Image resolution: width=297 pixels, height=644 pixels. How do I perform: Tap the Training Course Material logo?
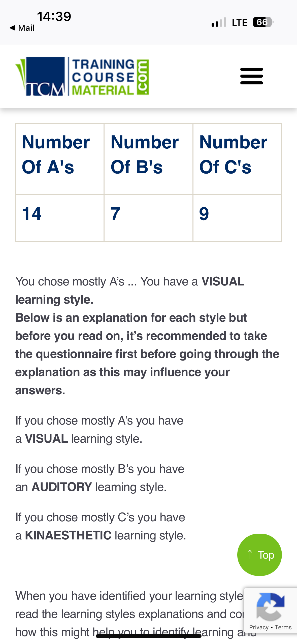tap(82, 76)
